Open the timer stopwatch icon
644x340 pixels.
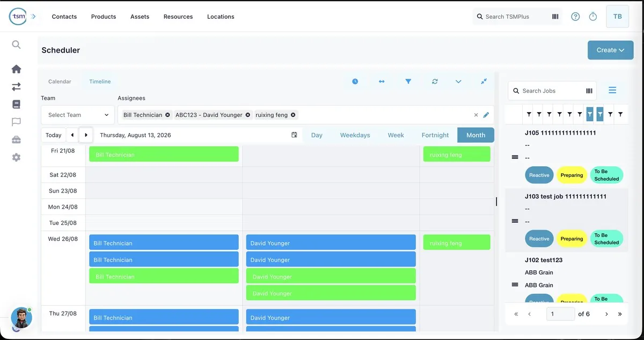(593, 17)
